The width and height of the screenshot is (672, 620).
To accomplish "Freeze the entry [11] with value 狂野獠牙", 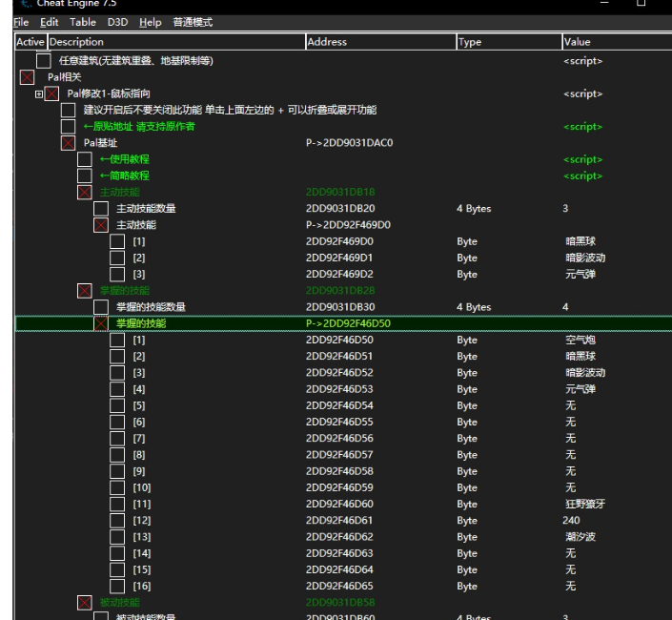I will click(x=117, y=505).
